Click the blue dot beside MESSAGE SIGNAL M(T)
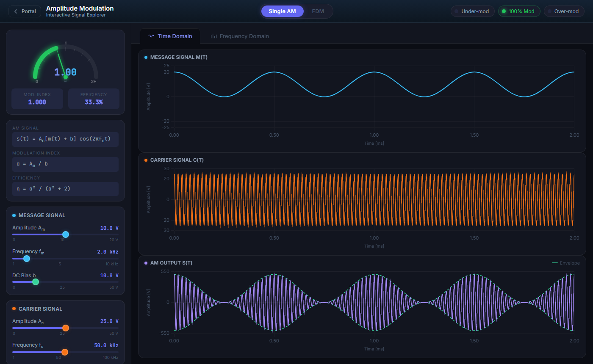Image resolution: width=593 pixels, height=364 pixels. coord(146,57)
